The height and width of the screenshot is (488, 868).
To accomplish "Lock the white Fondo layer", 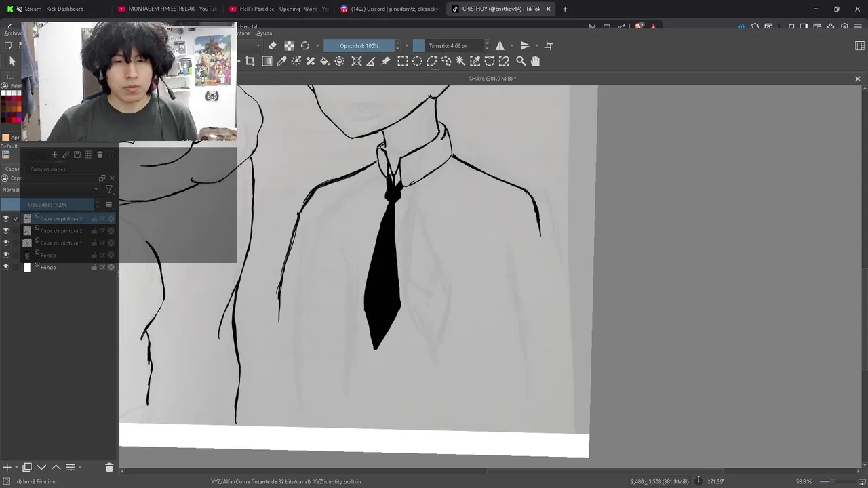I will pyautogui.click(x=94, y=268).
